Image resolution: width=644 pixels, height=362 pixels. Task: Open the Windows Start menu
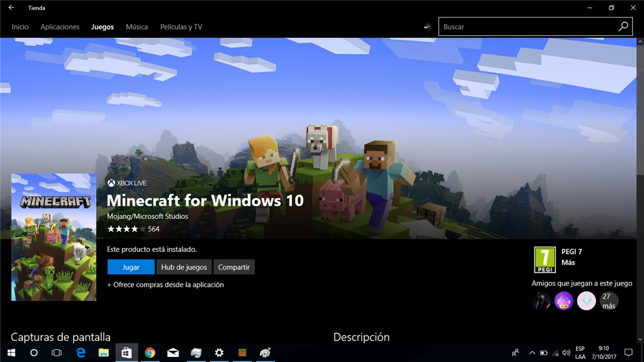[11, 353]
